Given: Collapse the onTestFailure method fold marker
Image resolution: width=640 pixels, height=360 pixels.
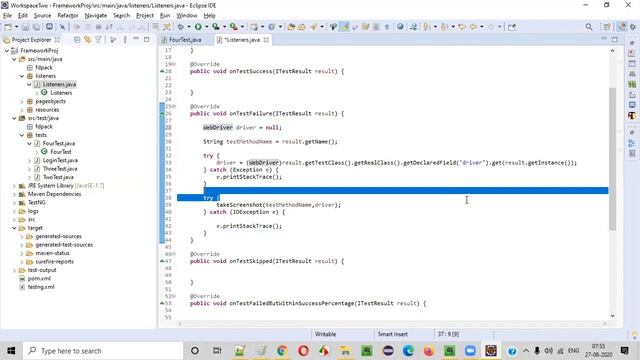Looking at the screenshot, I should (174, 106).
